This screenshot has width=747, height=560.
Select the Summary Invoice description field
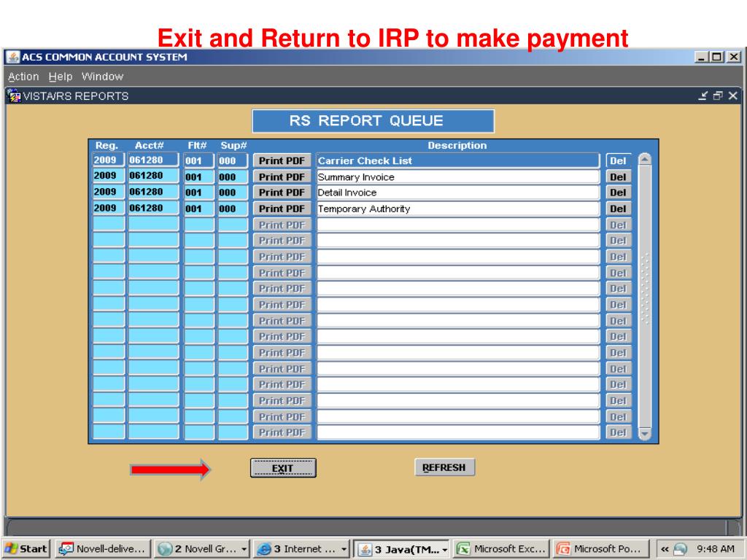(x=458, y=177)
